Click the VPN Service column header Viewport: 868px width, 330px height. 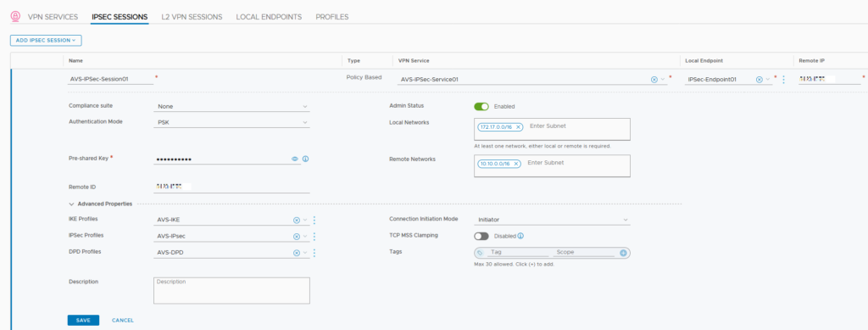pyautogui.click(x=414, y=60)
